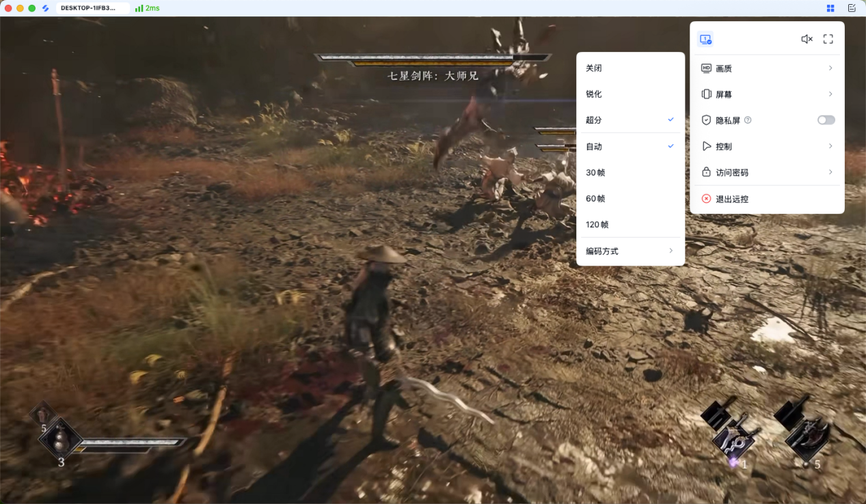866x504 pixels.
Task: Click the HD icon beside 画质
Action: 707,68
